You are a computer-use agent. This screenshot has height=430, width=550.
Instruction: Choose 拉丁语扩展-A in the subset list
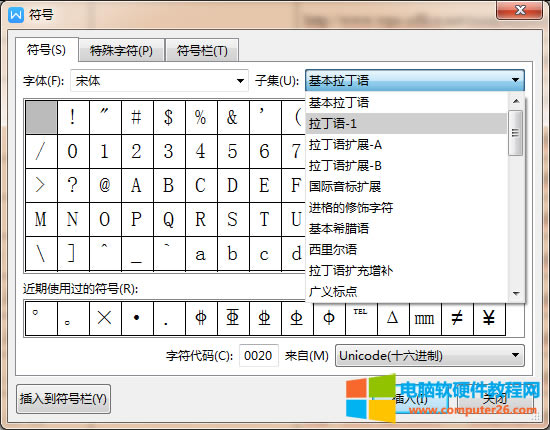click(406, 145)
